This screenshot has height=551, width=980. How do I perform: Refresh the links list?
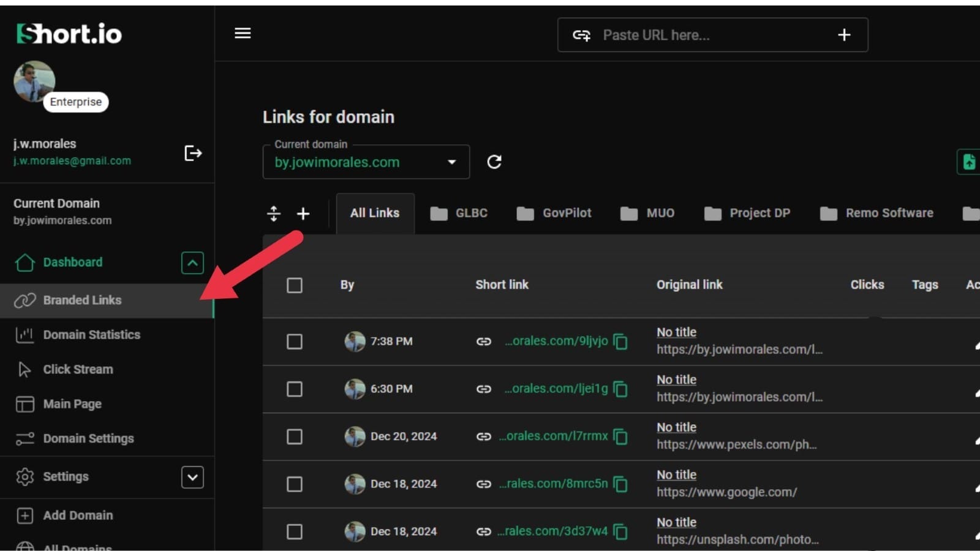(494, 162)
